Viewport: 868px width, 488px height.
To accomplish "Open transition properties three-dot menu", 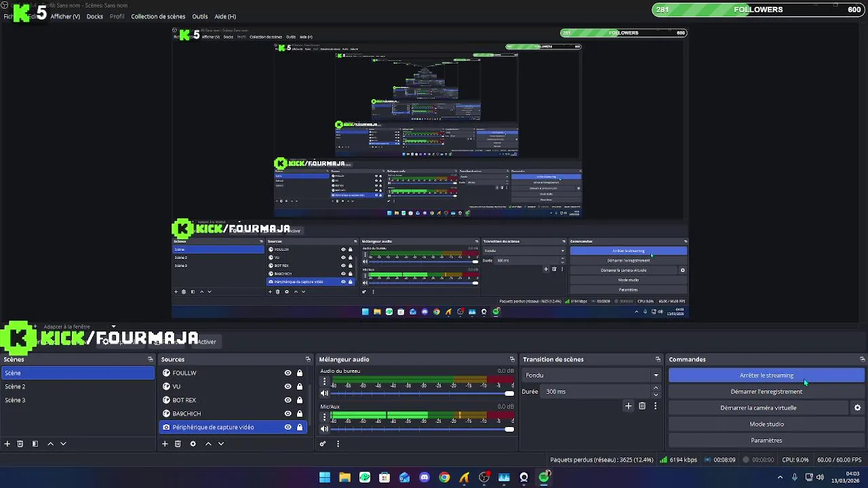I will click(x=655, y=406).
